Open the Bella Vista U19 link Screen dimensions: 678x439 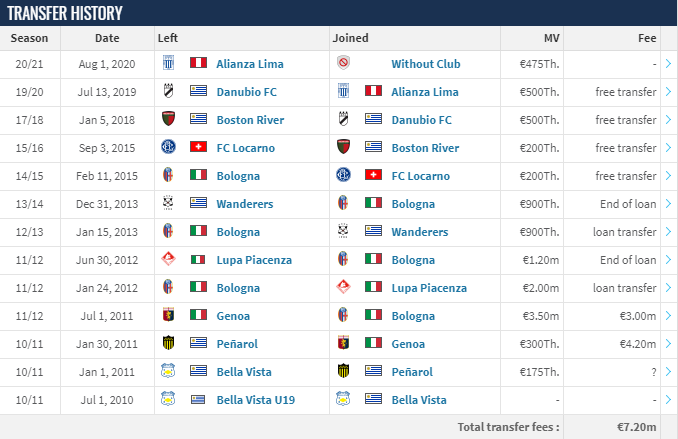[256, 400]
